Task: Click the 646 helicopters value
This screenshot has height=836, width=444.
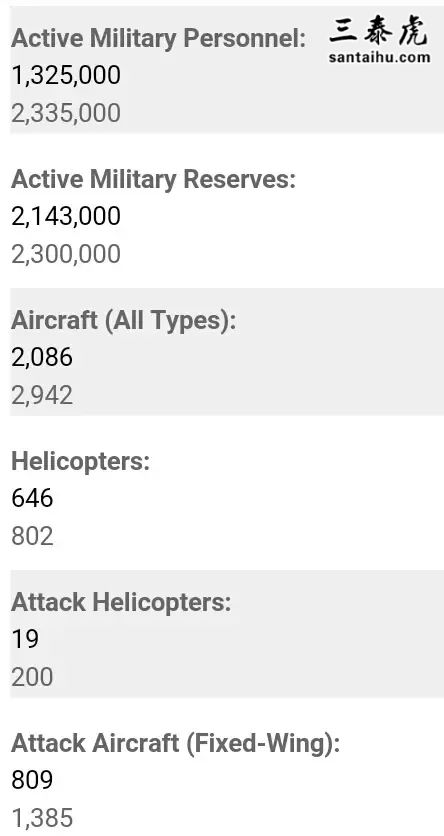Action: coord(32,499)
